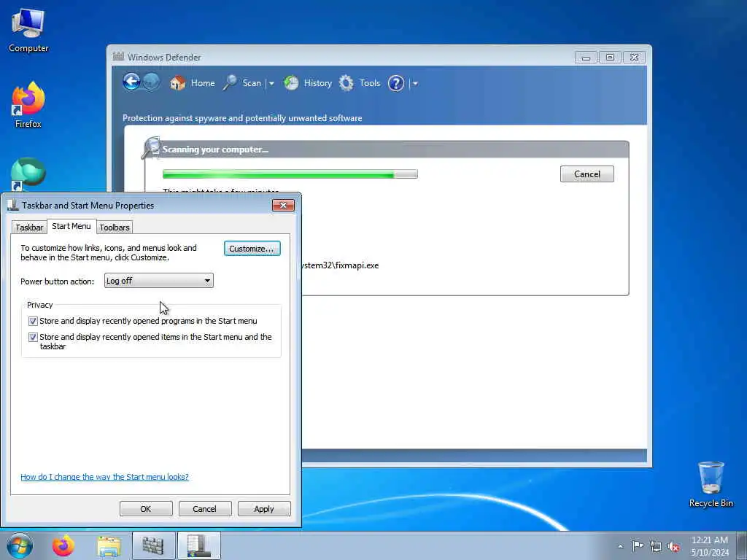
Task: Toggle storing recently opened programs
Action: 33,321
